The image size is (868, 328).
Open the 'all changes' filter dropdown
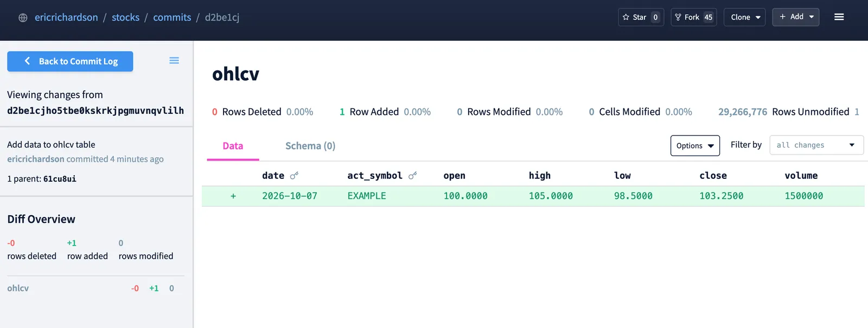pyautogui.click(x=816, y=145)
